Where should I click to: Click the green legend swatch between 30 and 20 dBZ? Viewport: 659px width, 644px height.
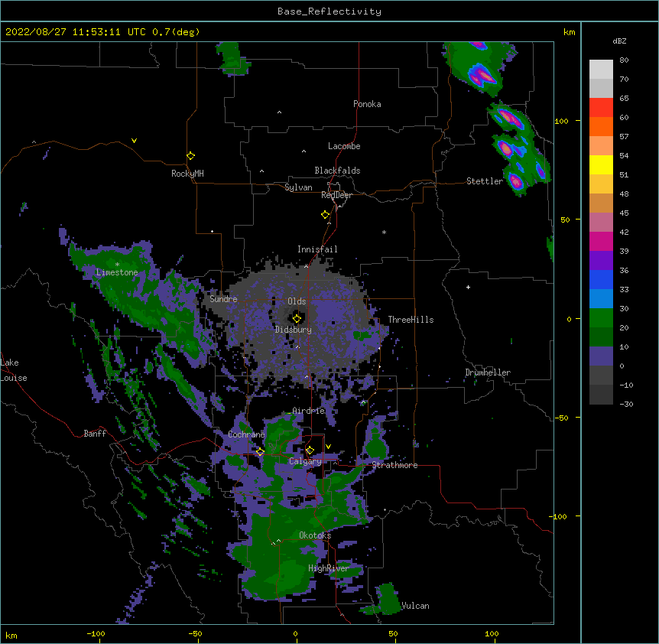tap(601, 318)
